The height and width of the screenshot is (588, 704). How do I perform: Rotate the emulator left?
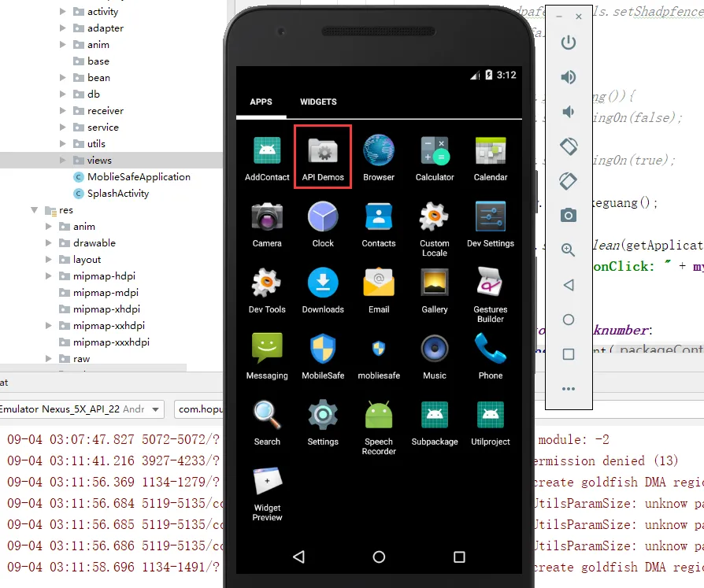tap(569, 146)
